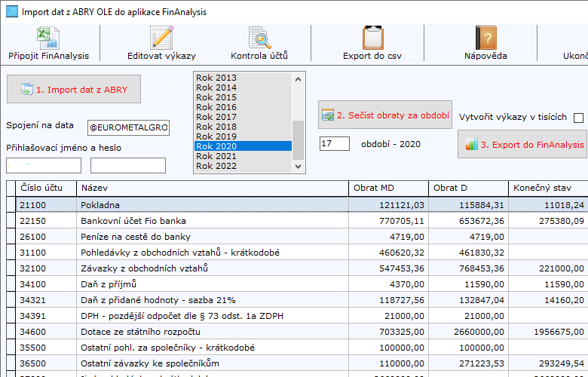588x377 pixels.
Task: Click the Spojení na data input field
Action: click(x=128, y=127)
